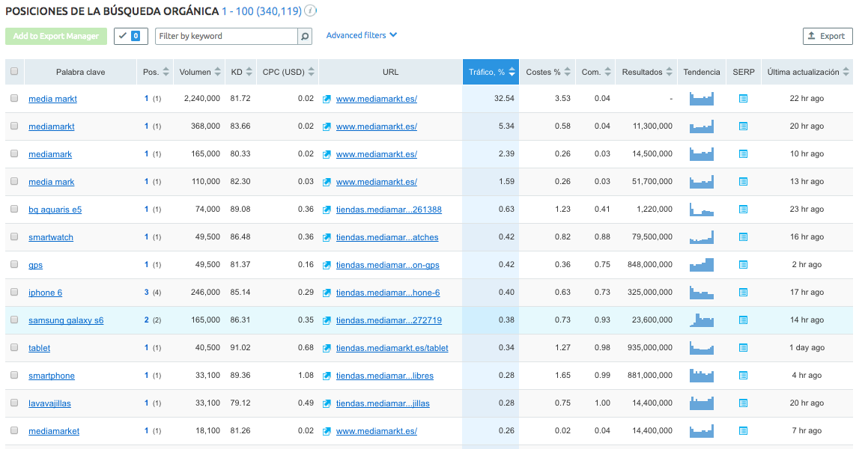Check the smartwatch row checkbox
Screen dimensions: 868x449
tap(14, 236)
